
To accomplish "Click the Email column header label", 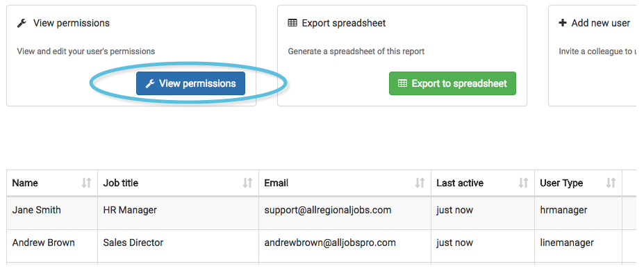I will (x=276, y=183).
